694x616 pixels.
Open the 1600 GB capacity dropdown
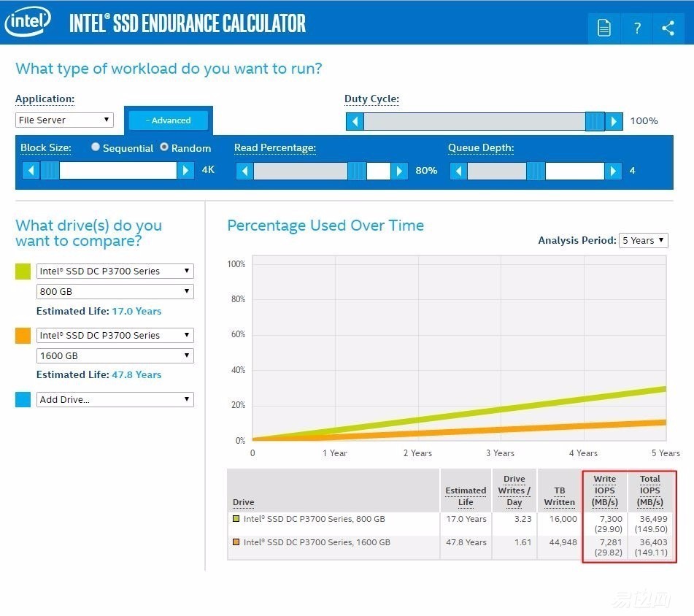click(115, 355)
